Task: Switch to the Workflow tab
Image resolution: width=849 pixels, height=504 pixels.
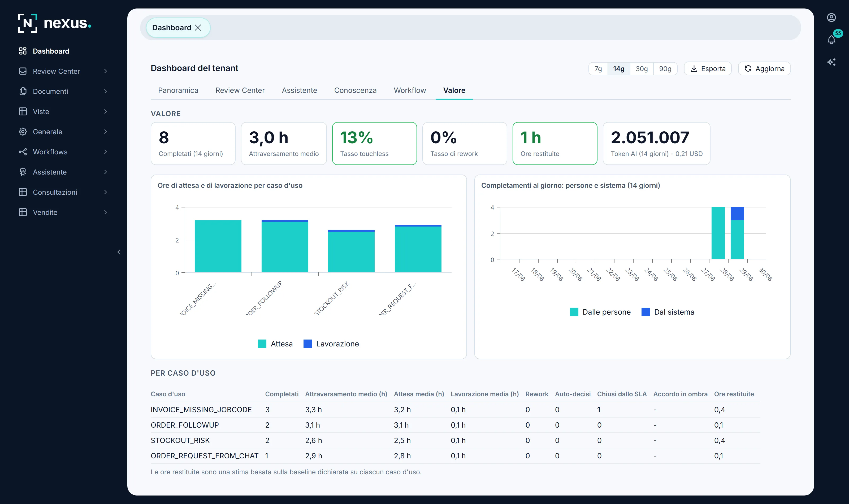Action: click(x=410, y=90)
